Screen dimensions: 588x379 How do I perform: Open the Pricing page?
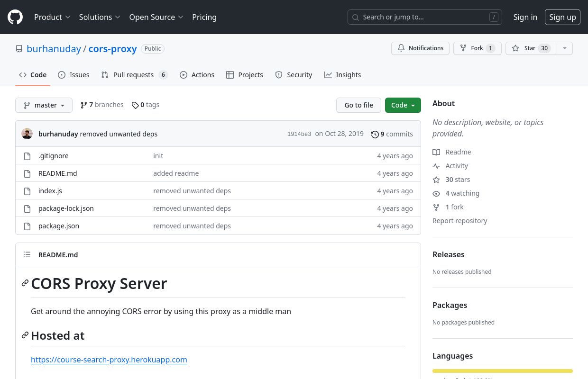pos(204,17)
